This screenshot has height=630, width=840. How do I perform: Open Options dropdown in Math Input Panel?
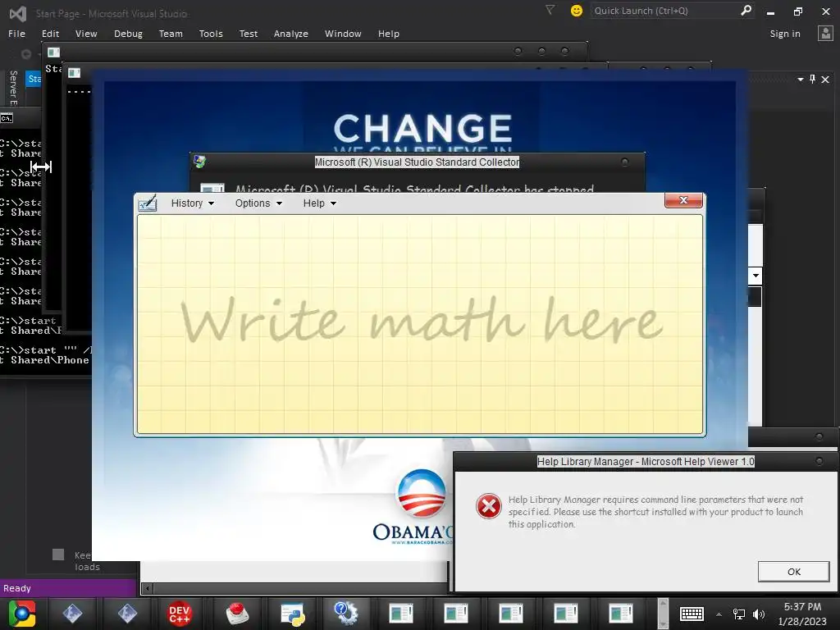coord(258,203)
